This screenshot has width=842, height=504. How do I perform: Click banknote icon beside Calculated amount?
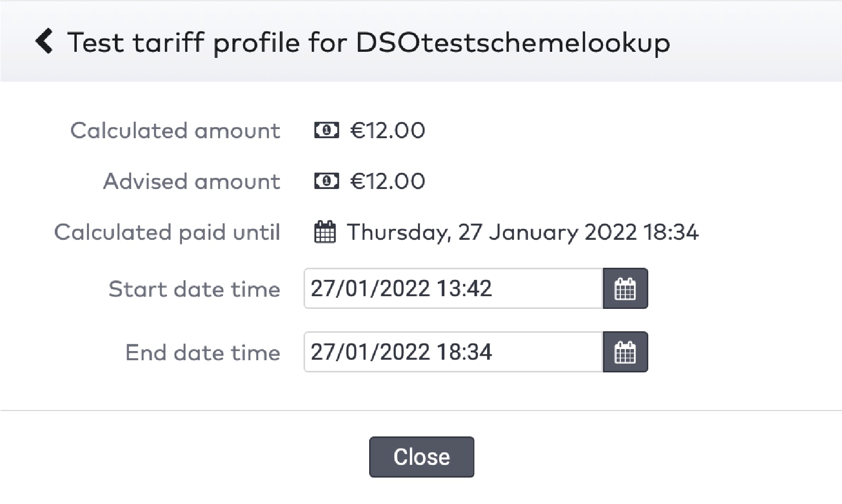click(326, 131)
